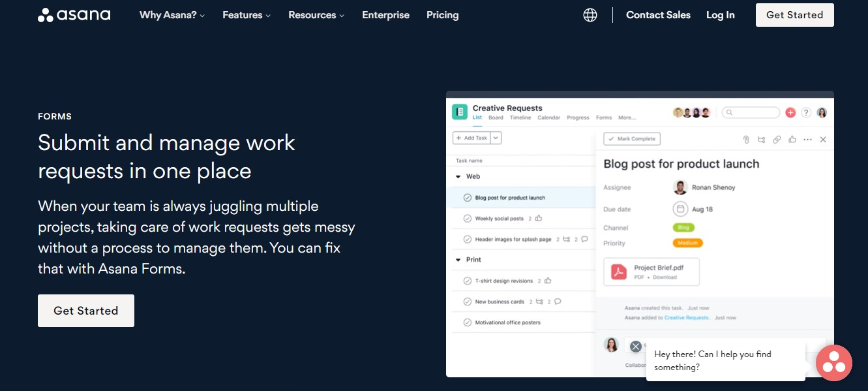This screenshot has width=868, height=391.
Task: Click Ronan Shenoy's assignee avatar
Action: (680, 187)
